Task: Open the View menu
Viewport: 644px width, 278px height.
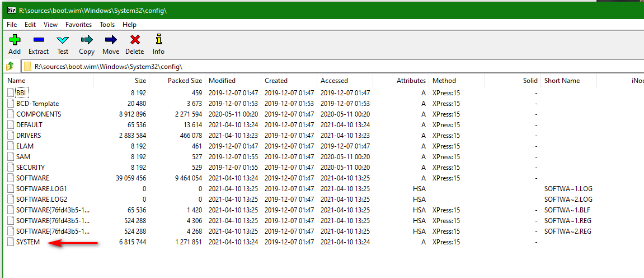Action: 50,25
